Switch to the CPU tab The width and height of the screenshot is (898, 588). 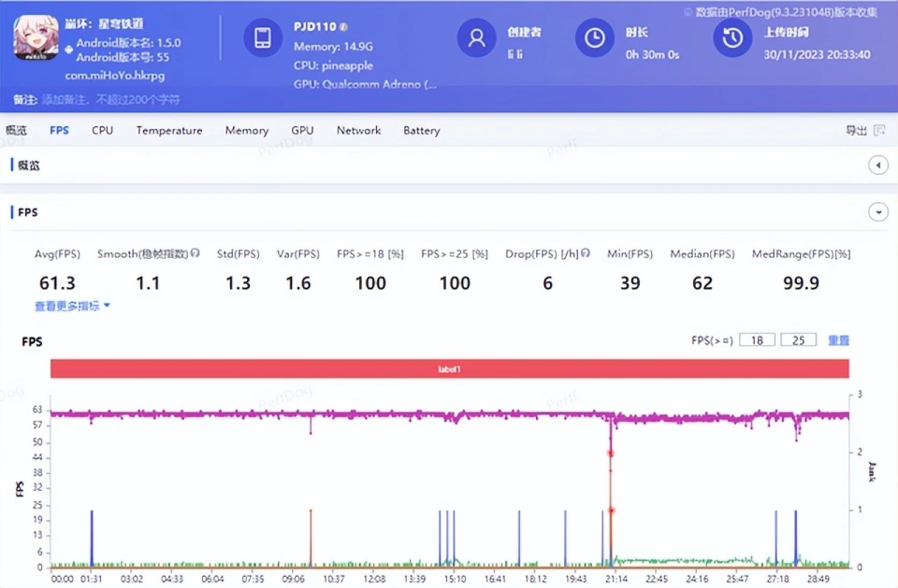103,131
